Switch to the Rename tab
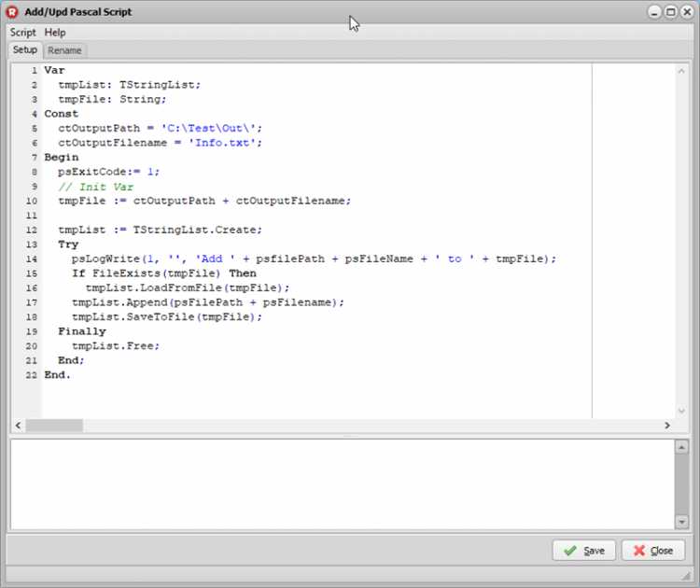This screenshot has width=700, height=588. pos(64,50)
